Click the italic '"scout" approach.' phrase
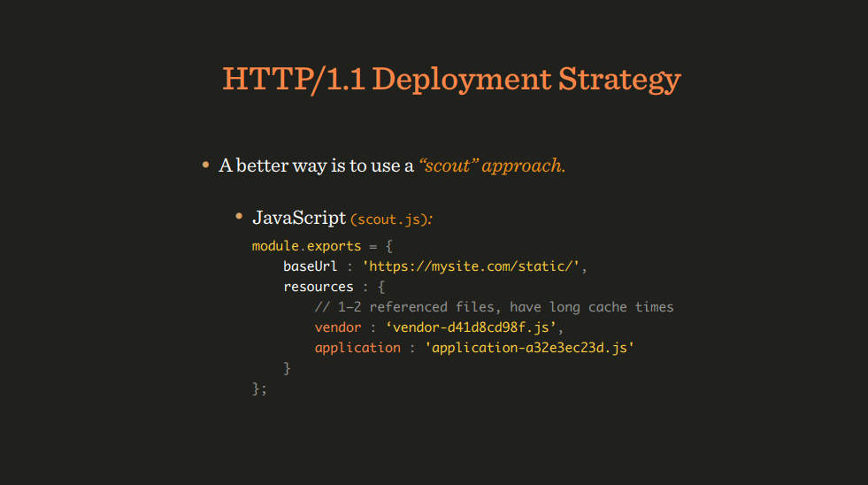The height and width of the screenshot is (485, 868). coord(492,166)
